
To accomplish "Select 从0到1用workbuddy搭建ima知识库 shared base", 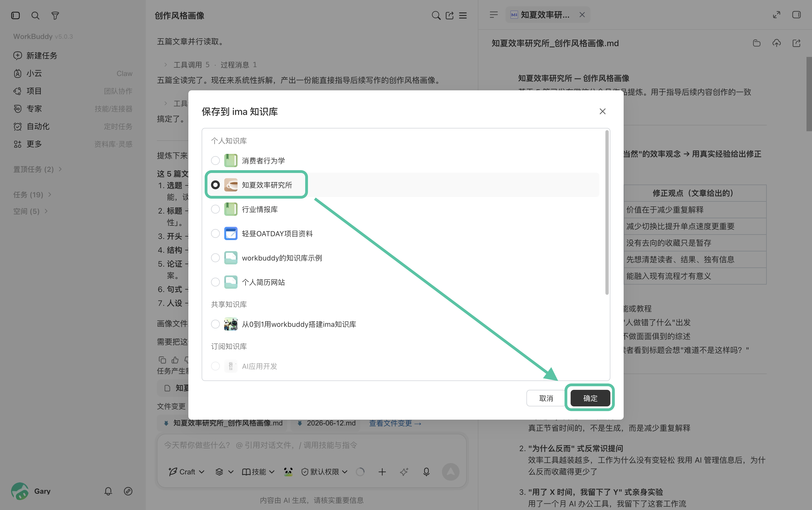I will (215, 324).
